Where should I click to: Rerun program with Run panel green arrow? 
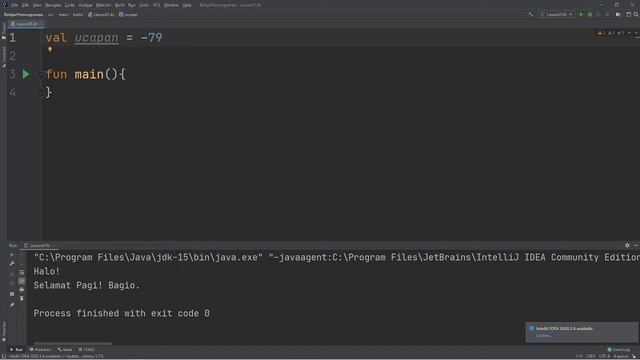(x=12, y=255)
